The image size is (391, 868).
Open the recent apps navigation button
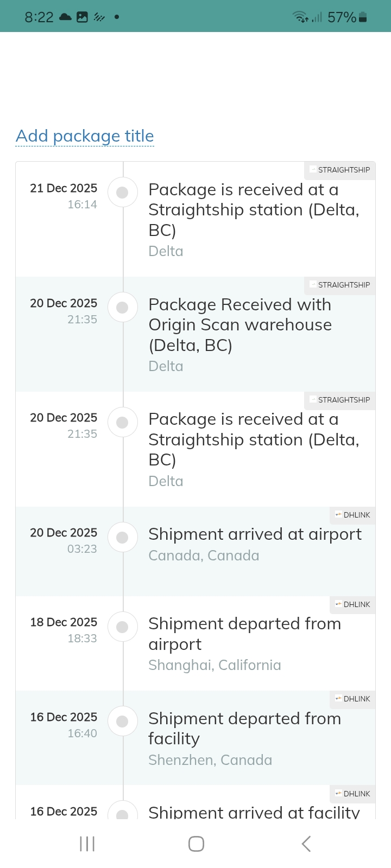(87, 844)
